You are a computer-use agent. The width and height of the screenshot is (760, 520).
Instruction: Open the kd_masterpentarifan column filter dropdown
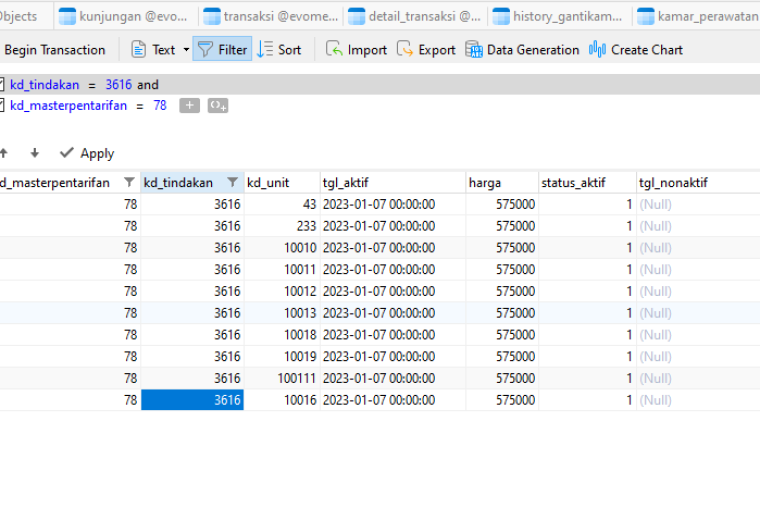pyautogui.click(x=129, y=182)
